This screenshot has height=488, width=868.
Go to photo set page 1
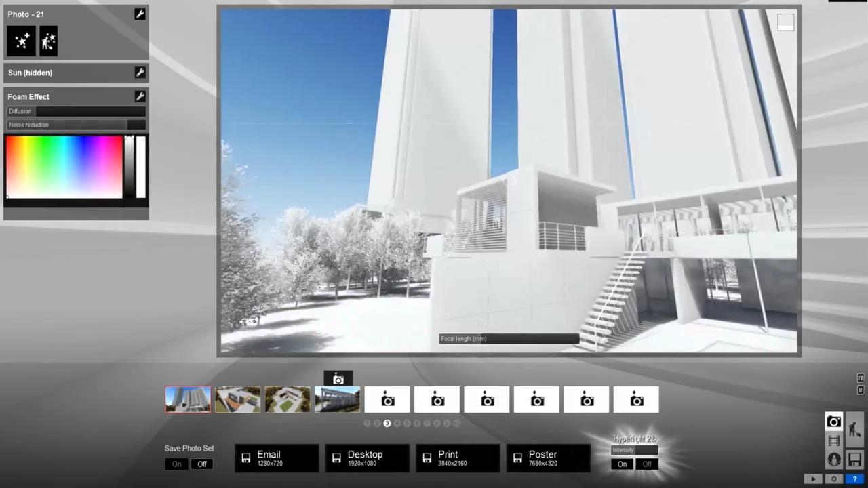pyautogui.click(x=367, y=423)
